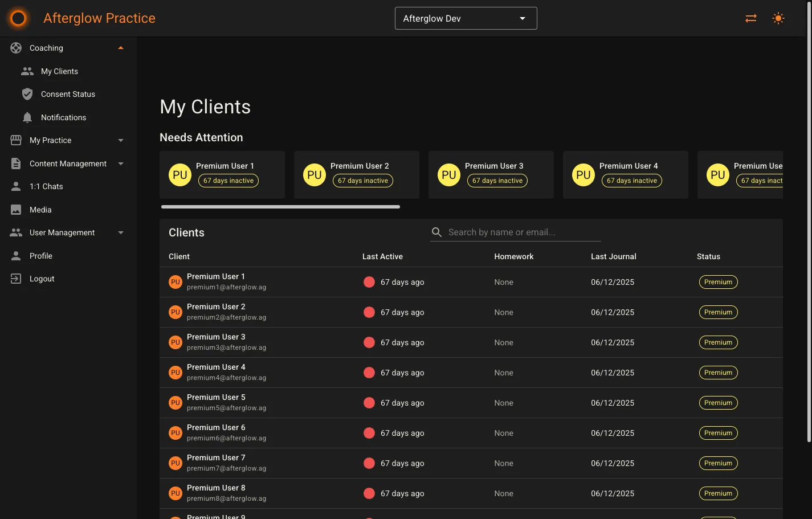The width and height of the screenshot is (812, 519).
Task: Select My Clients in the sidebar
Action: coord(59,71)
